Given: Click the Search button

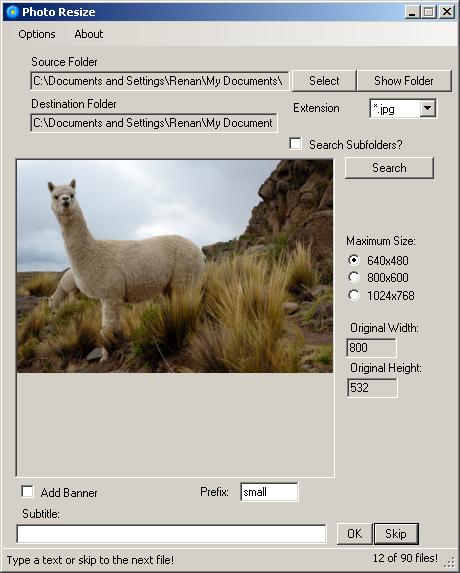Looking at the screenshot, I should [389, 168].
